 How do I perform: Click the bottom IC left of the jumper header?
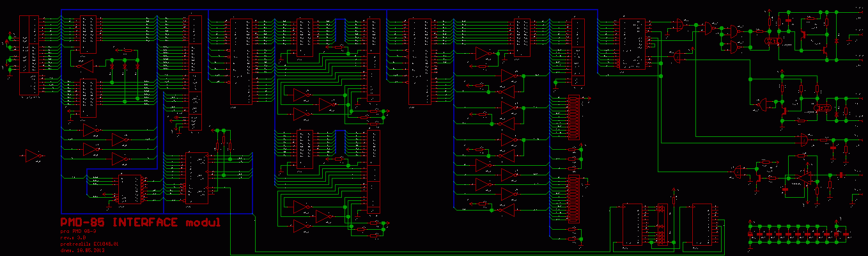coord(632,225)
